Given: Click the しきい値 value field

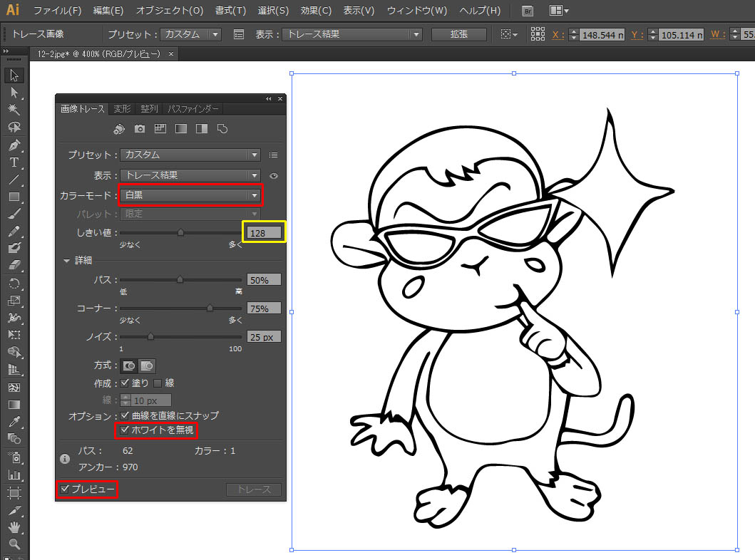Looking at the screenshot, I should [264, 233].
